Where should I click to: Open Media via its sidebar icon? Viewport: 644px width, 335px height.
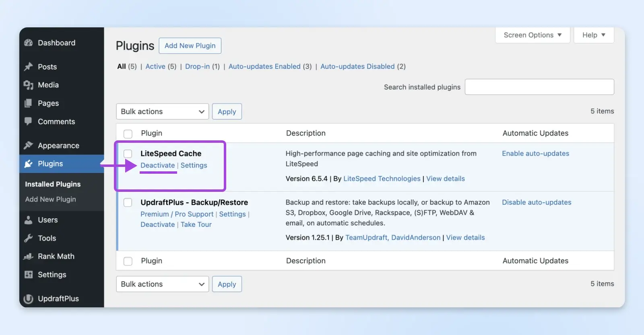click(28, 85)
